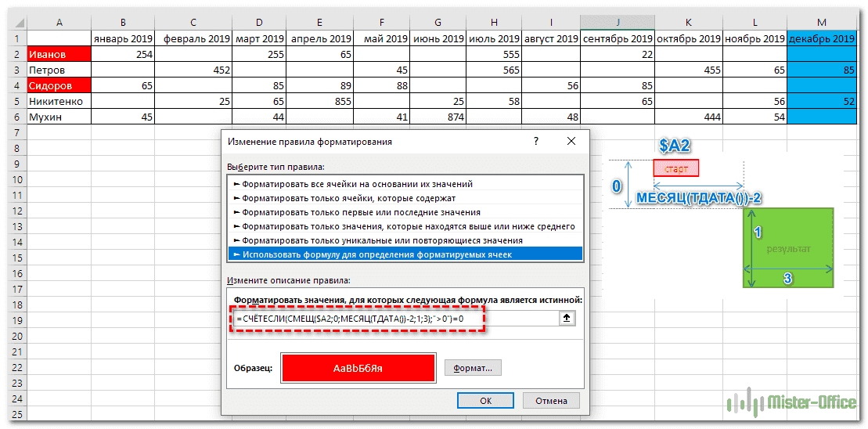This screenshot has width=868, height=429.
Task: Click the red 'Иванов' cell
Action: [59, 54]
